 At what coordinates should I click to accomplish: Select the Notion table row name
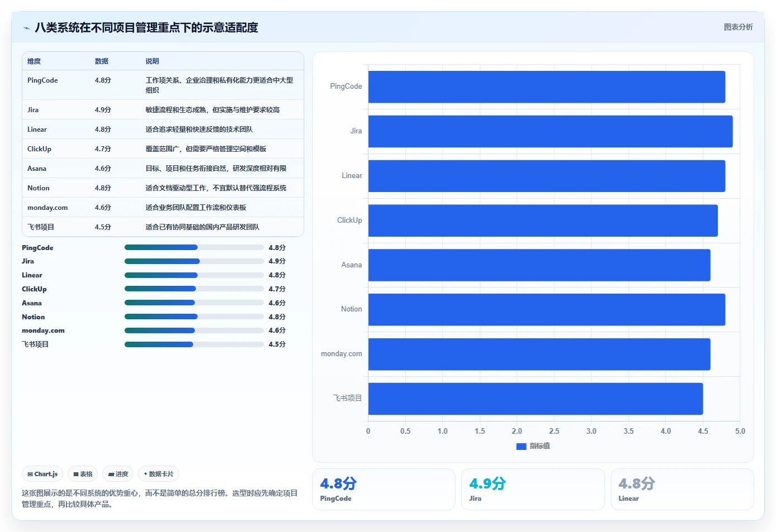pos(38,188)
